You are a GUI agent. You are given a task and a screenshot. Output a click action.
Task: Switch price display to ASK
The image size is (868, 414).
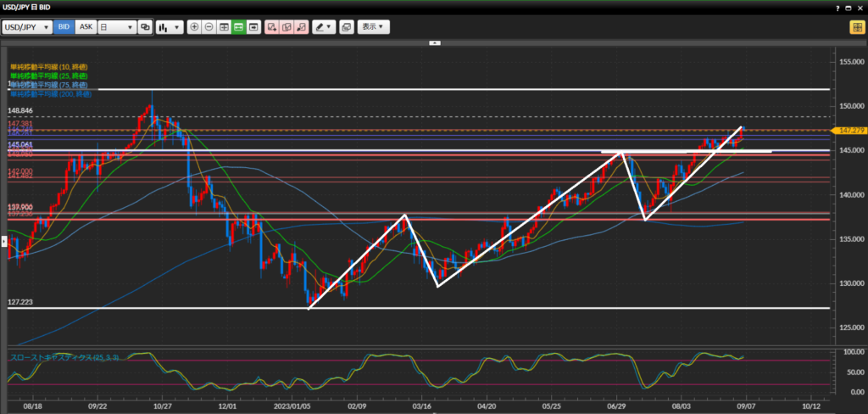click(x=86, y=27)
